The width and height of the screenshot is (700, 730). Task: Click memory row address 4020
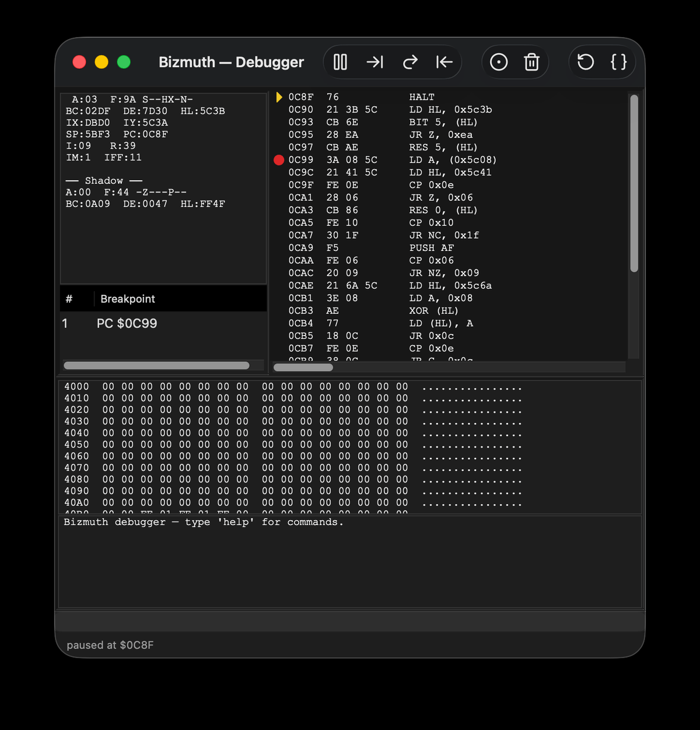[76, 410]
